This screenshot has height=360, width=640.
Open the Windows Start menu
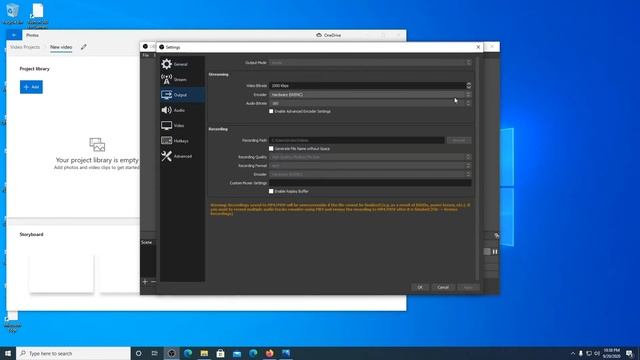[x=8, y=353]
